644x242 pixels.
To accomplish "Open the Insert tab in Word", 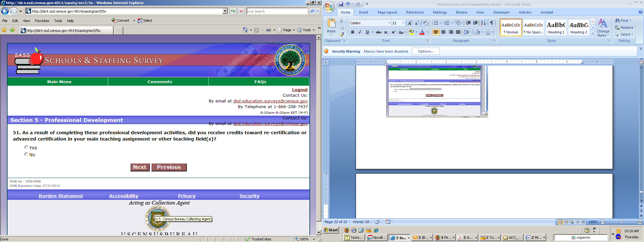I will tap(364, 12).
